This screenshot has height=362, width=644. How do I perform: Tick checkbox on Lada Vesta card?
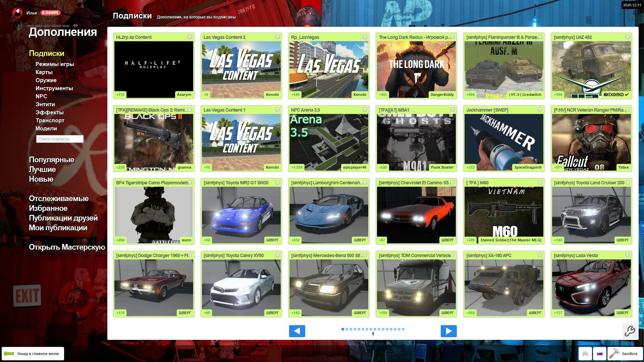tap(628, 255)
